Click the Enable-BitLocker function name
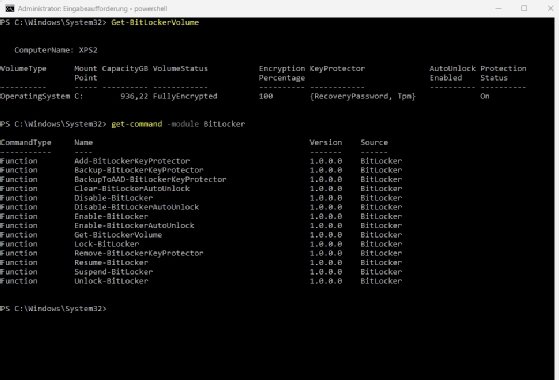Image resolution: width=559 pixels, height=380 pixels. 111,216
